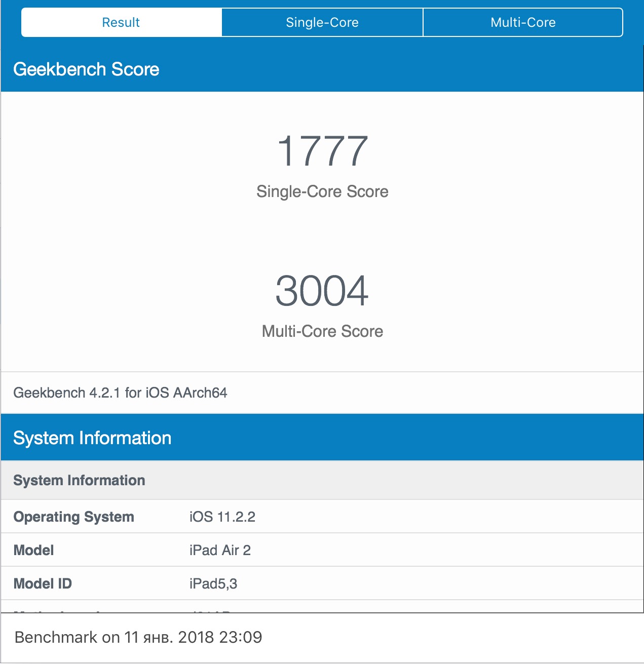The height and width of the screenshot is (664, 644).
Task: Click the Single-Core Score label
Action: click(x=322, y=191)
